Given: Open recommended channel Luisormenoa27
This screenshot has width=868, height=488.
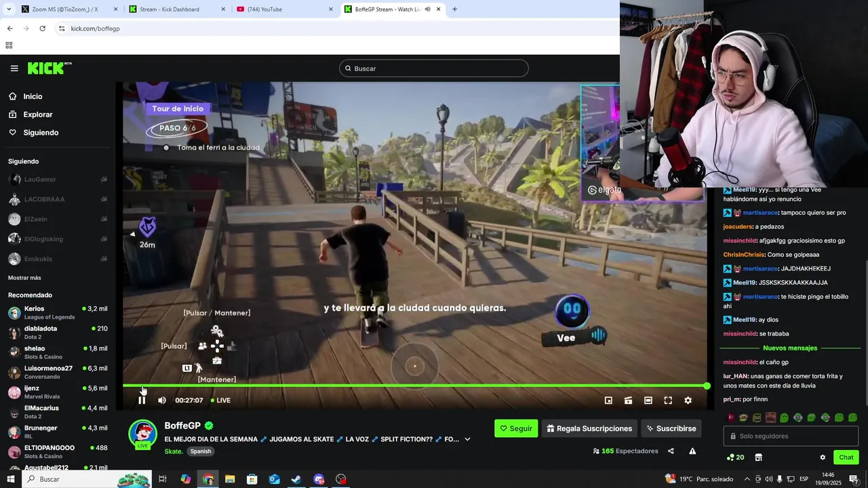Looking at the screenshot, I should point(58,372).
